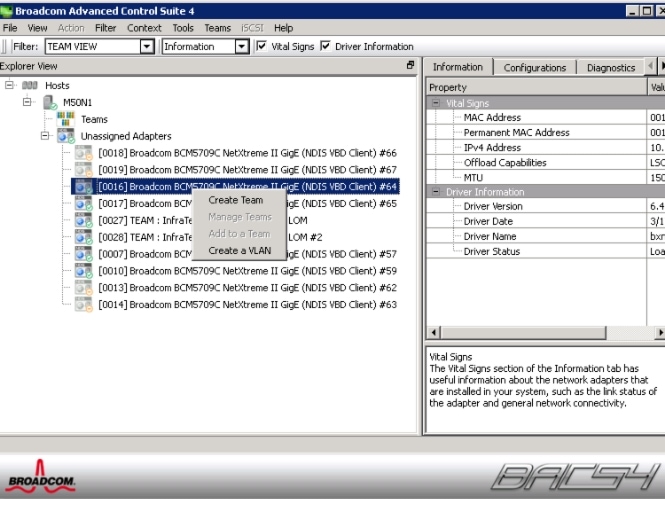Open the Tools menu
Viewport: 665px width, 529px height.
point(183,28)
